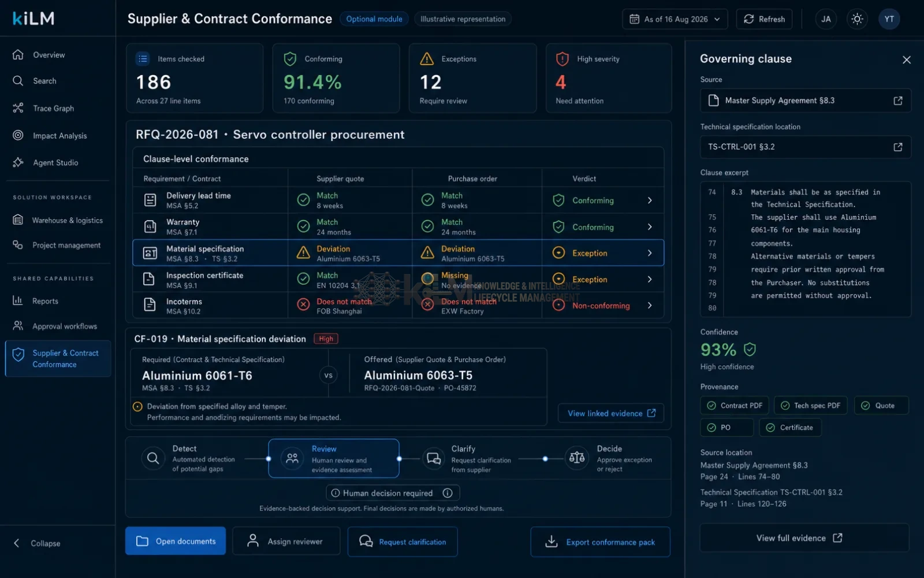
Task: Collapse the sidebar
Action: click(38, 543)
